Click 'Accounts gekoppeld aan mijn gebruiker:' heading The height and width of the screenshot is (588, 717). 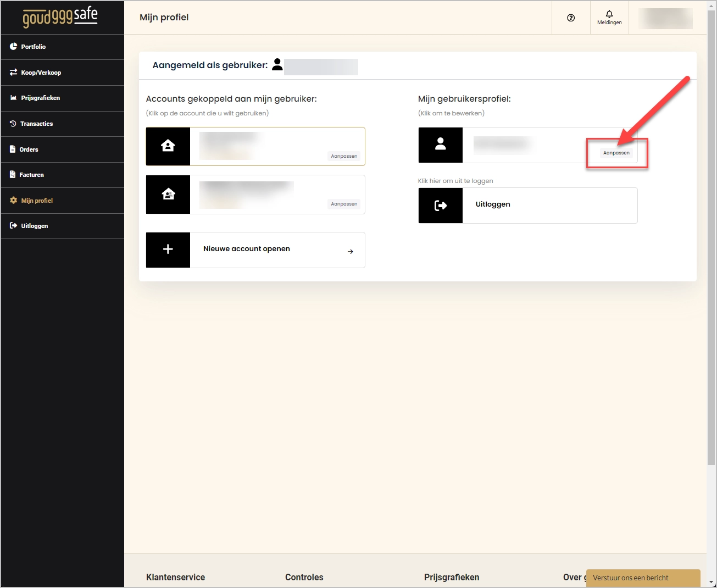231,99
